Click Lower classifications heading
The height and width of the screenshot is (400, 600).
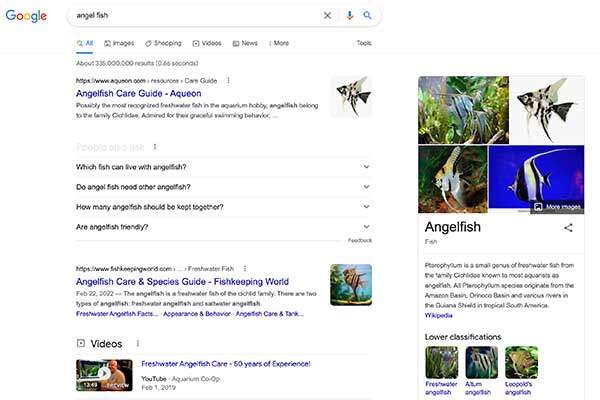coord(463,337)
